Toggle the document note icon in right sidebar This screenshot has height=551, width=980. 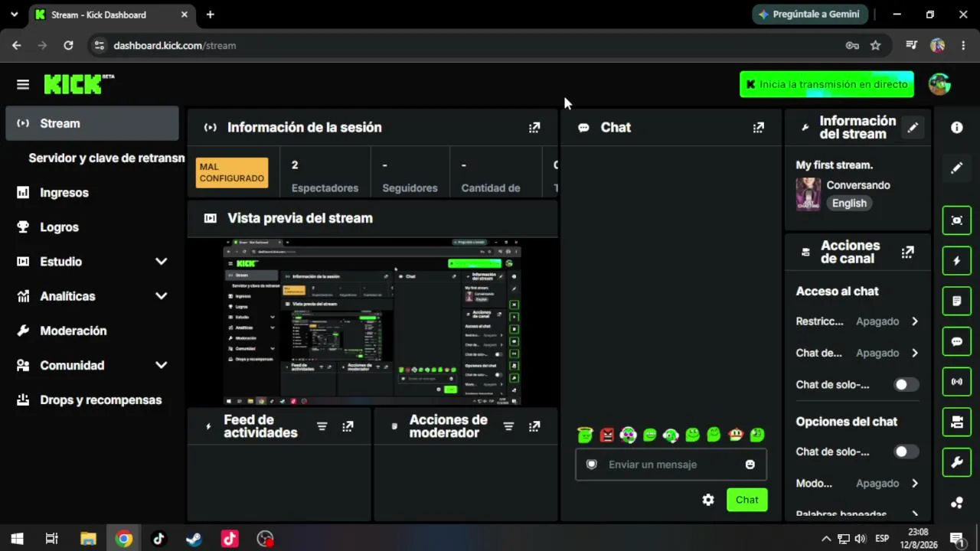point(957,301)
